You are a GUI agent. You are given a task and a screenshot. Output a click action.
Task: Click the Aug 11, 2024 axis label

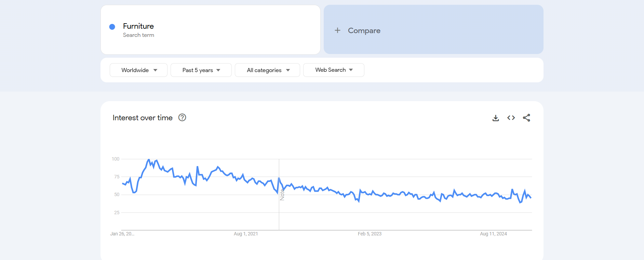coord(493,234)
